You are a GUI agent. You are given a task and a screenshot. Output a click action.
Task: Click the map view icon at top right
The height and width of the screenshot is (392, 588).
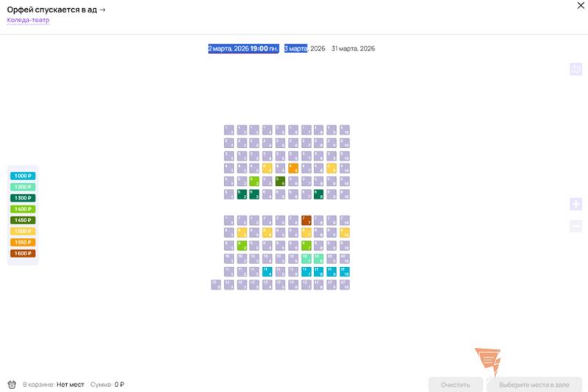[x=576, y=69]
